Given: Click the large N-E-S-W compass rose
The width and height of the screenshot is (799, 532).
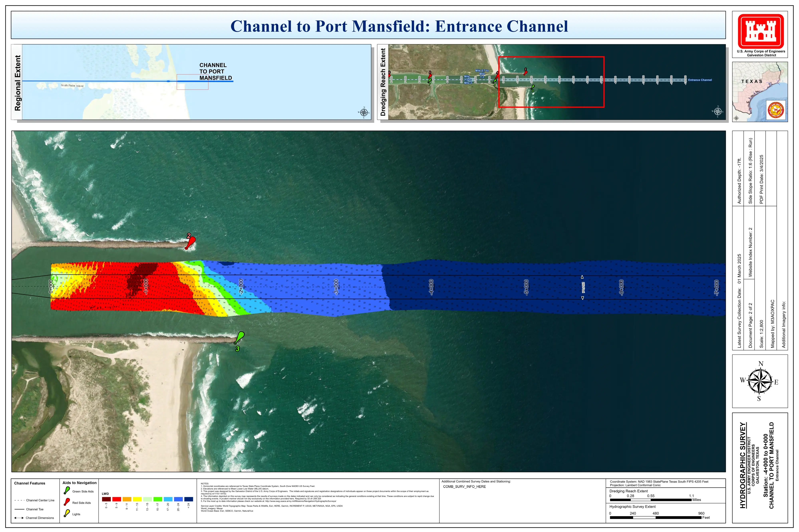Looking at the screenshot, I should click(x=760, y=381).
